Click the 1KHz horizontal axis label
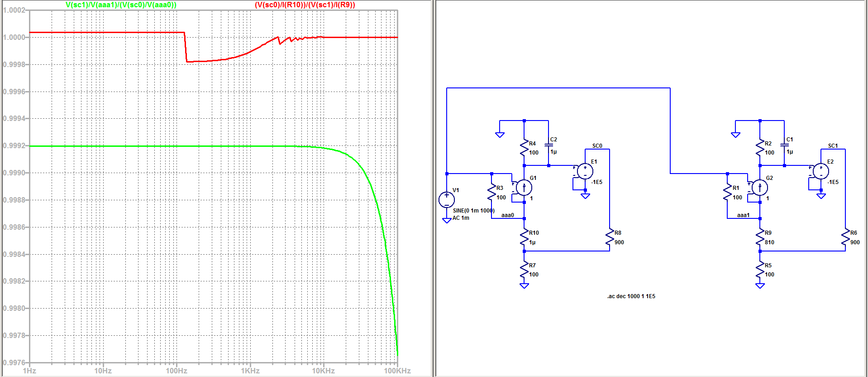 coord(250,371)
